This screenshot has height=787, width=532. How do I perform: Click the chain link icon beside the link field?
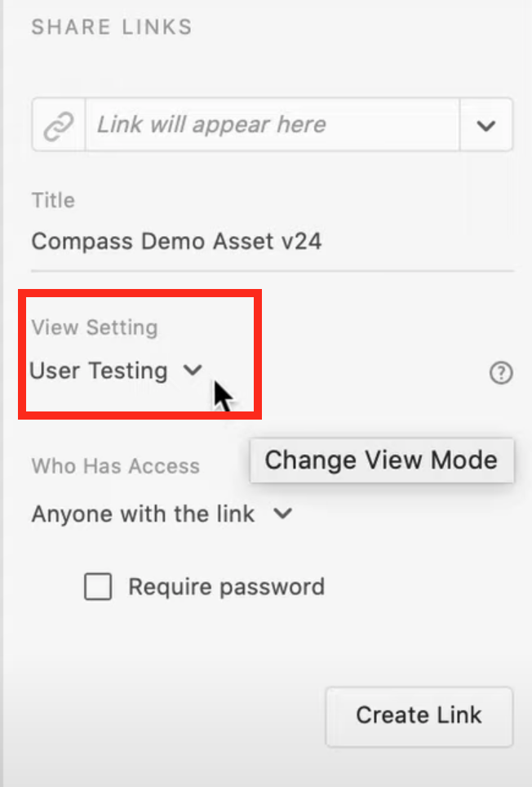click(56, 124)
